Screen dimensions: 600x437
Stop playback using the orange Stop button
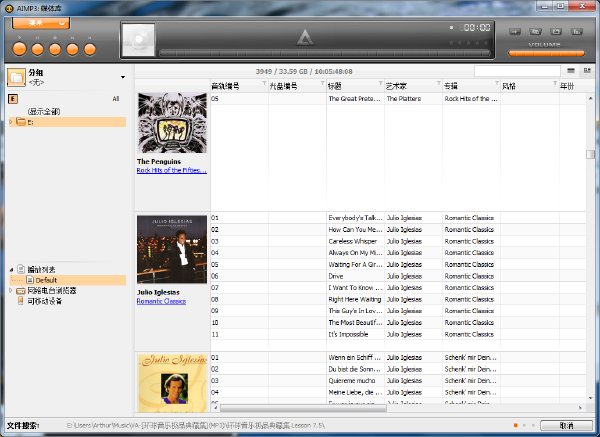[x=55, y=49]
